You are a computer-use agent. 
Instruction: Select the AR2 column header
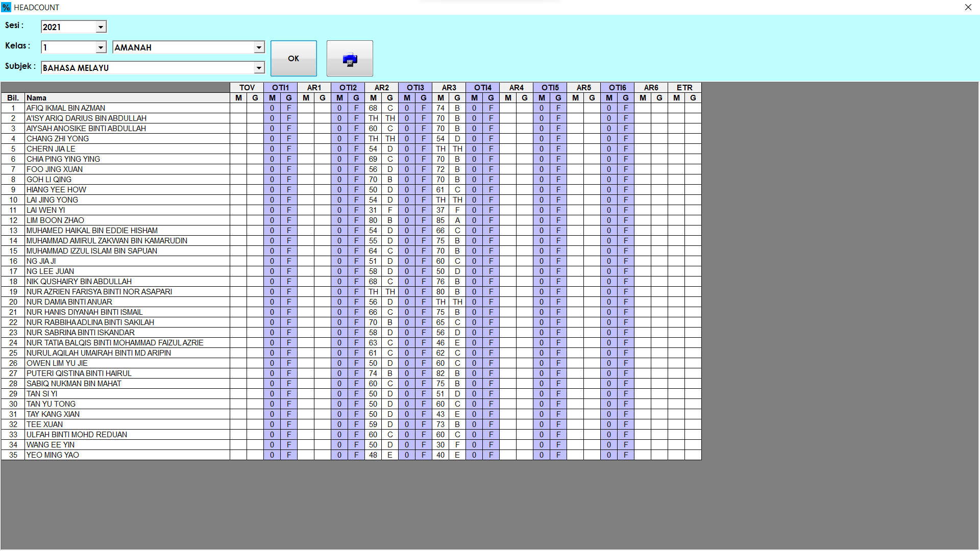point(381,88)
